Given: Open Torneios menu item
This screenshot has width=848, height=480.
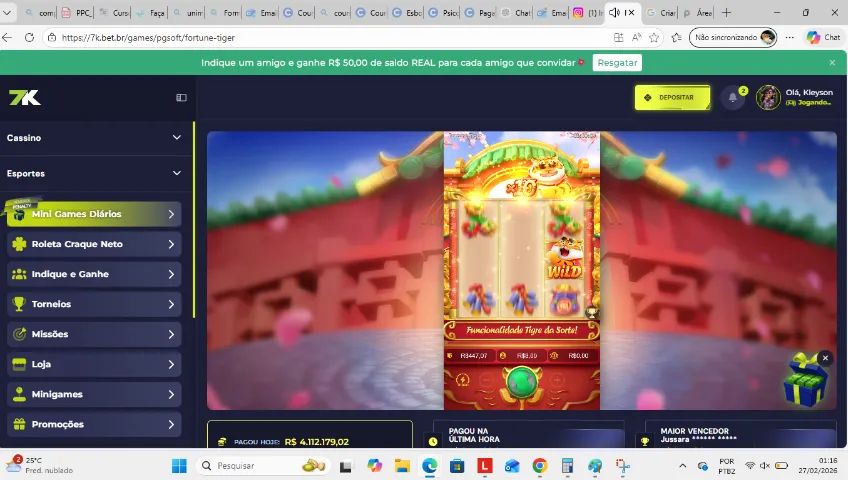Looking at the screenshot, I should coord(94,304).
